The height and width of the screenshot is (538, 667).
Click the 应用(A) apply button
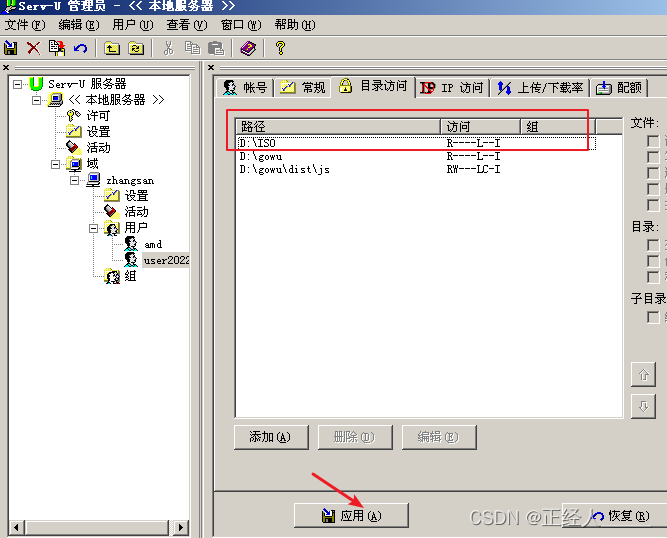(351, 515)
